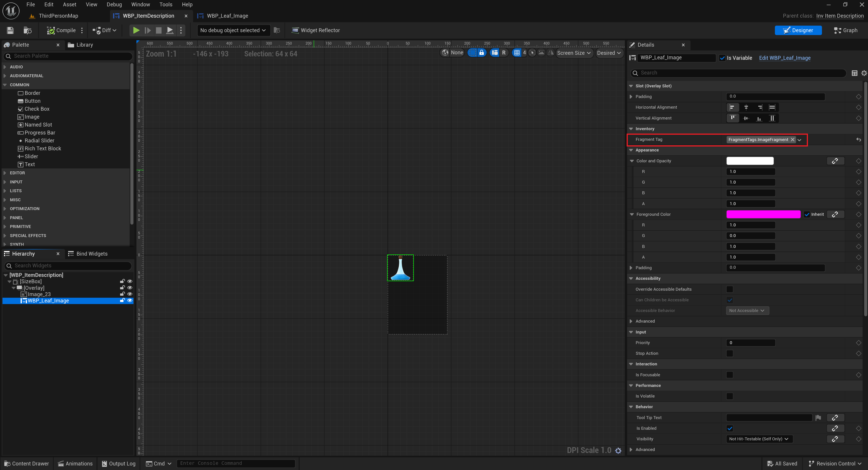This screenshot has height=470, width=868.
Task: Reset Fragment Tag to default arrow
Action: pos(858,139)
